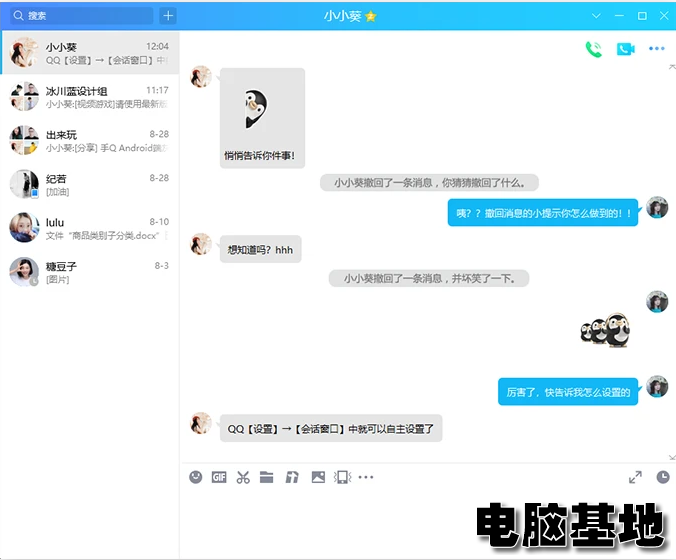Image resolution: width=676 pixels, height=560 pixels.
Task: Start a video call with 小小葵
Action: pos(626,49)
